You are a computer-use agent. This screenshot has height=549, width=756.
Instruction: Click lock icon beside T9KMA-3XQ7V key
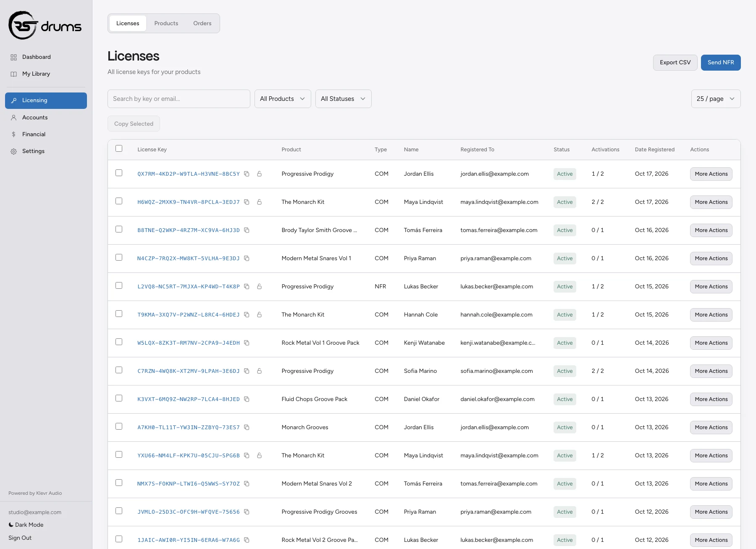pyautogui.click(x=260, y=315)
